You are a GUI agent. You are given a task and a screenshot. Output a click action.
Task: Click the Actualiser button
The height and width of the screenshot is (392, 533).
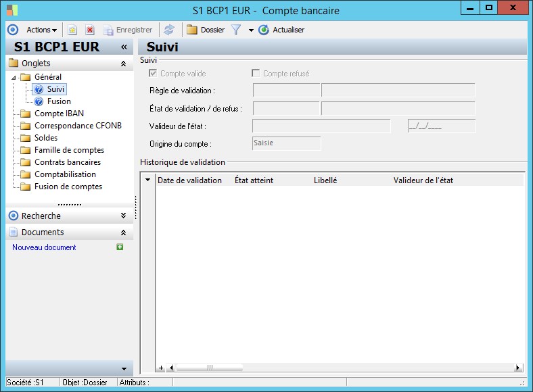281,30
